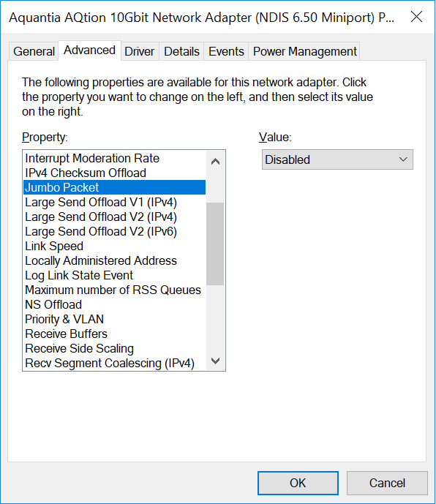Image resolution: width=436 pixels, height=504 pixels.
Task: Click the Property list scrollbar thumb
Action: 215,244
